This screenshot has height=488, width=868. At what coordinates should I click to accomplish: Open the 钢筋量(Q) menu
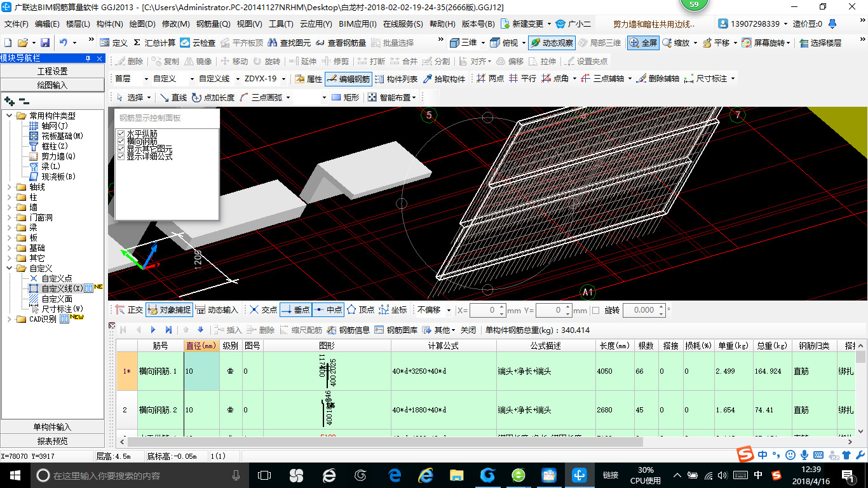click(x=213, y=24)
